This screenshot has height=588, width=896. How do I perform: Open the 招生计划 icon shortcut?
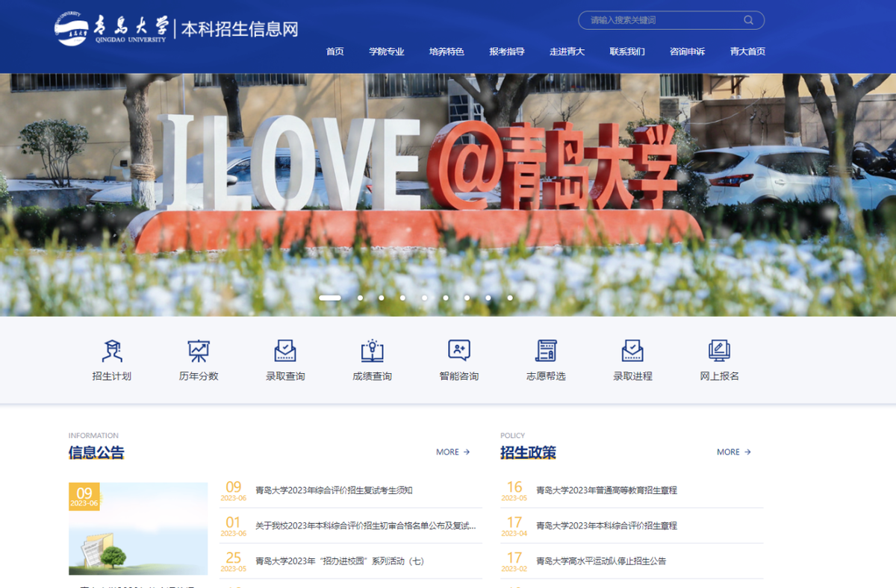tap(112, 359)
